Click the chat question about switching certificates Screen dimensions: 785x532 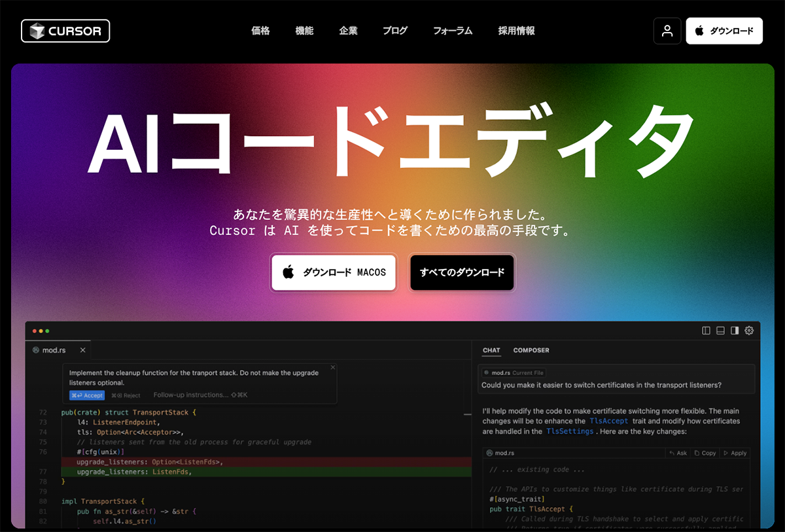pos(601,385)
